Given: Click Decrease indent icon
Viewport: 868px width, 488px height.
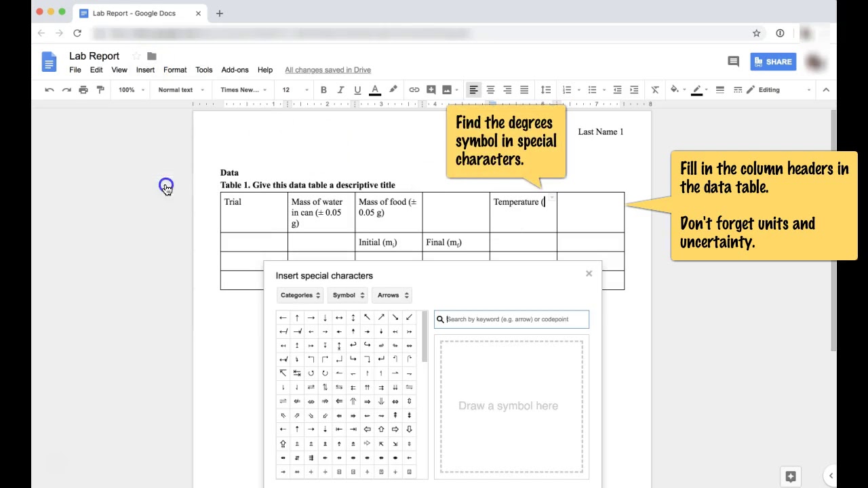Looking at the screenshot, I should (x=617, y=89).
